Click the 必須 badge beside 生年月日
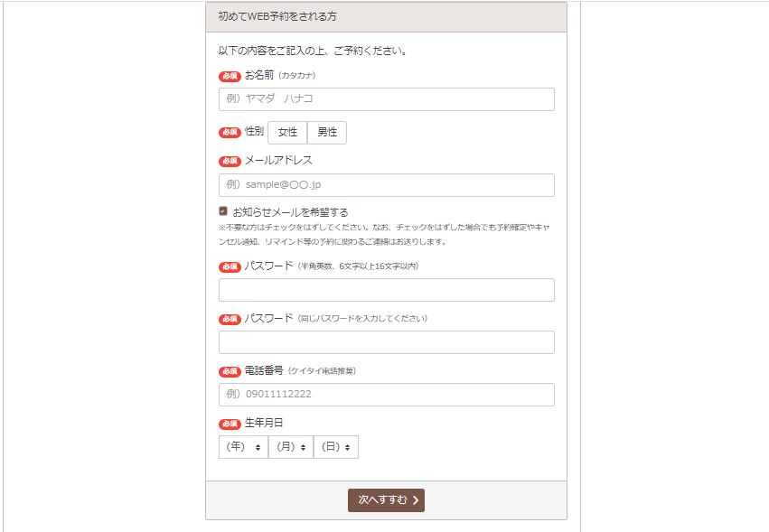Screen dimensions: 769x532 tap(230, 424)
